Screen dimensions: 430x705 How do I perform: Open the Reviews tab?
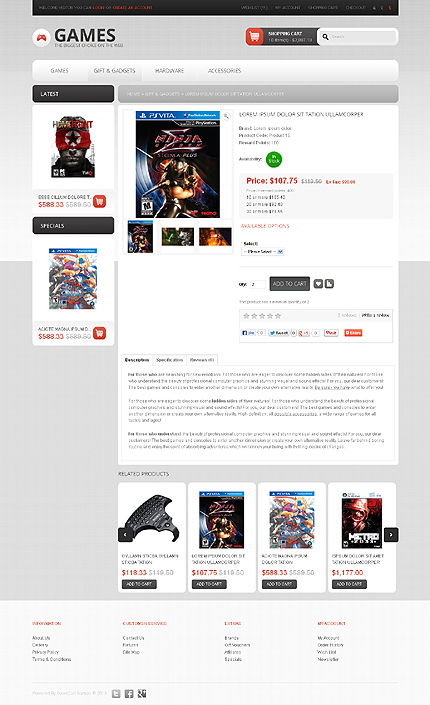[x=202, y=360]
